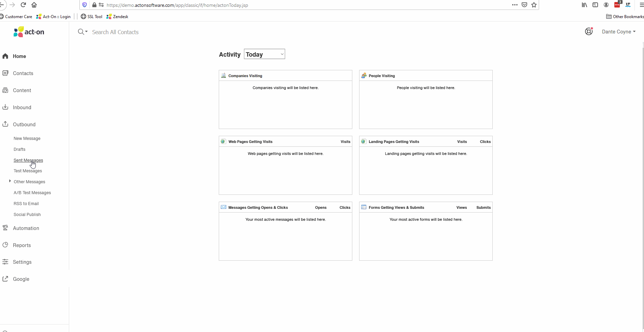The width and height of the screenshot is (644, 332).
Task: Click the Landing Pages globe icon
Action: (x=364, y=141)
